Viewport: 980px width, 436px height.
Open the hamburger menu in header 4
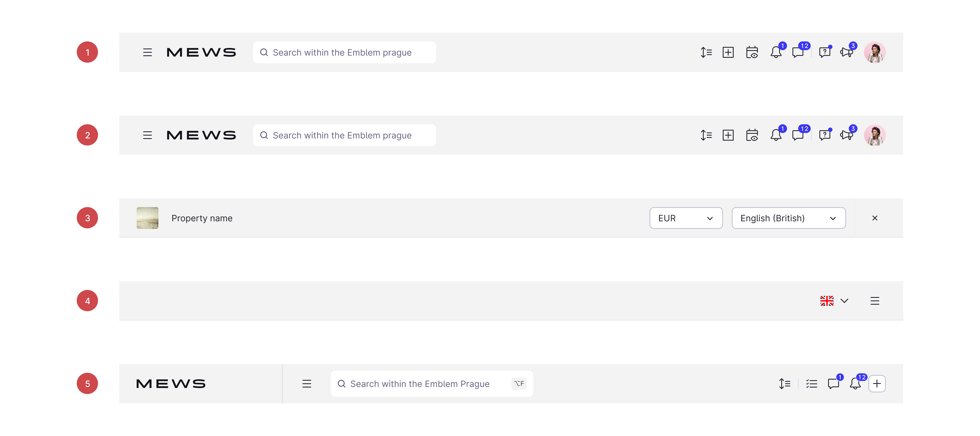[x=875, y=301]
